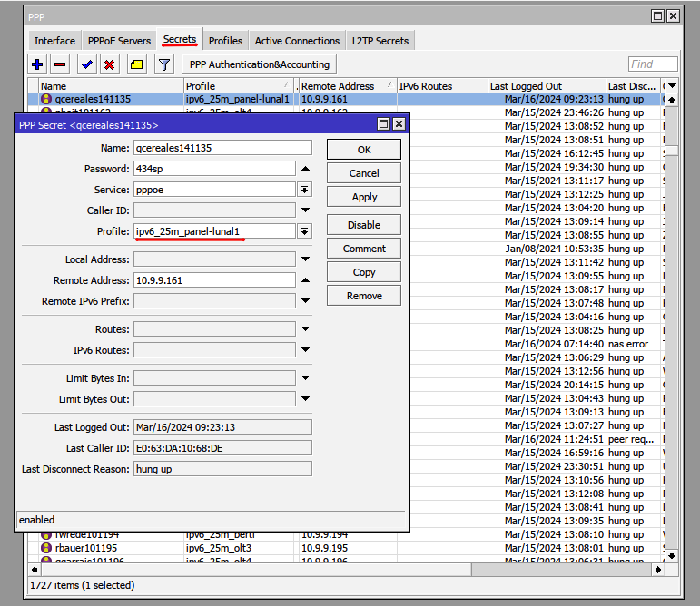Image resolution: width=700 pixels, height=606 pixels.
Task: Add a comment with the yellow note icon
Action: click(136, 64)
